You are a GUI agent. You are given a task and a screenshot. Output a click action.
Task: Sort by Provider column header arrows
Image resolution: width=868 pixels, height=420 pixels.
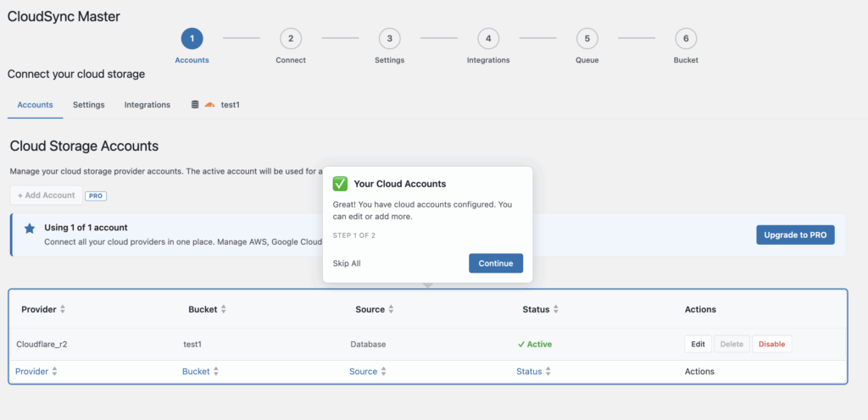pos(62,310)
